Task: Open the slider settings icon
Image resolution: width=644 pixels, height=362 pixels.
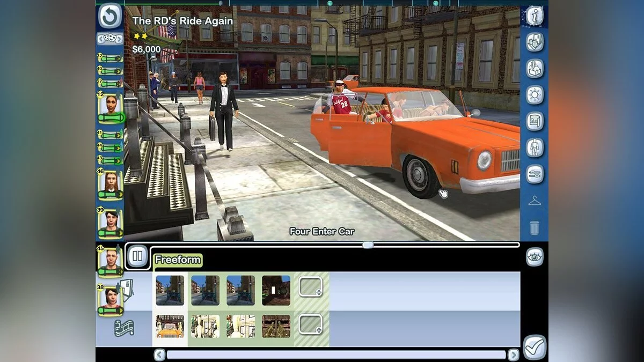Action: [x=534, y=174]
